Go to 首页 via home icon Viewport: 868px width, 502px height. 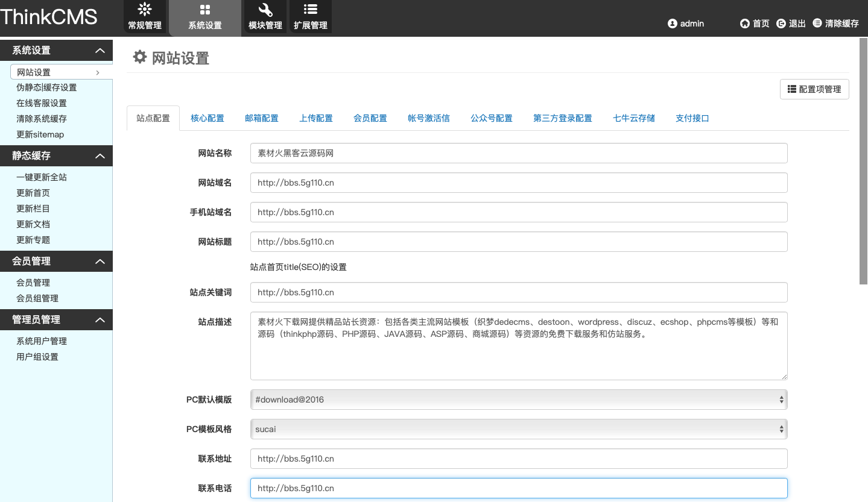click(745, 24)
